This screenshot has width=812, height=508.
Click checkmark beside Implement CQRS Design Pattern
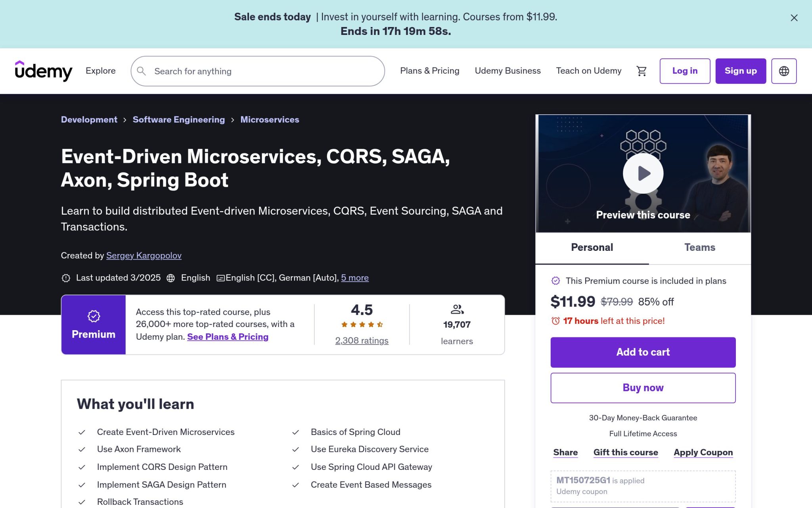pyautogui.click(x=82, y=467)
